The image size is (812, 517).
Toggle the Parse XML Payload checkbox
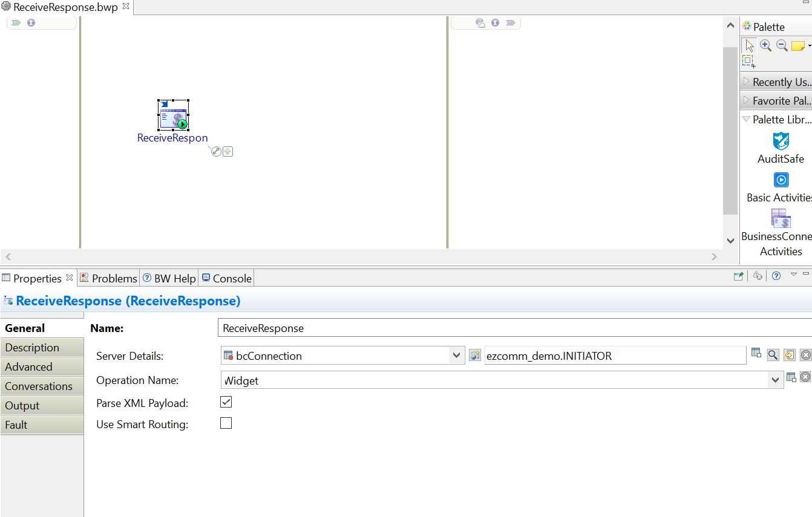226,402
